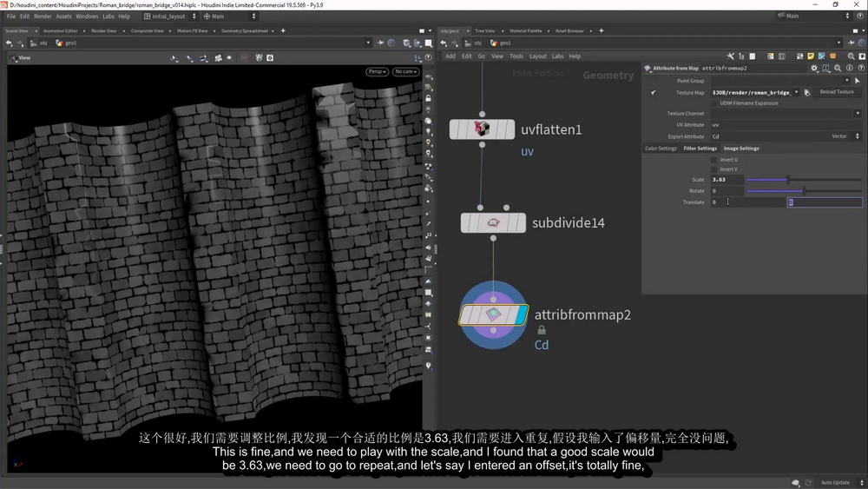Open the Vector export type dropdown
The width and height of the screenshot is (868, 489).
(x=843, y=136)
